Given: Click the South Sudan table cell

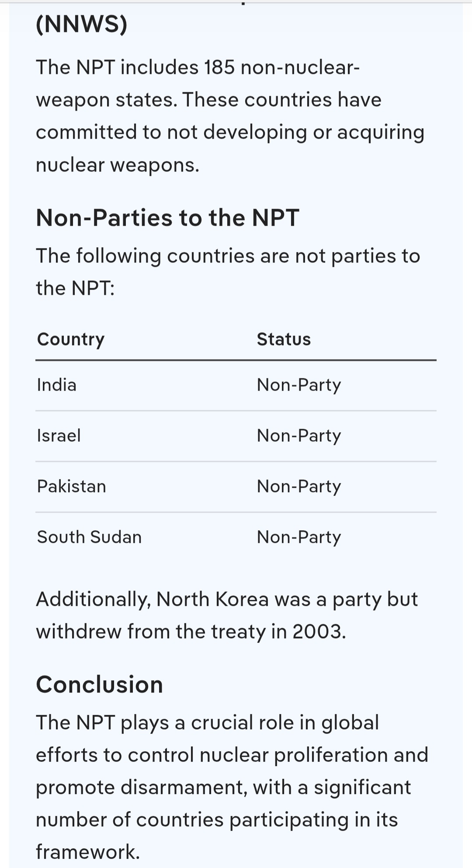Looking at the screenshot, I should click(90, 537).
